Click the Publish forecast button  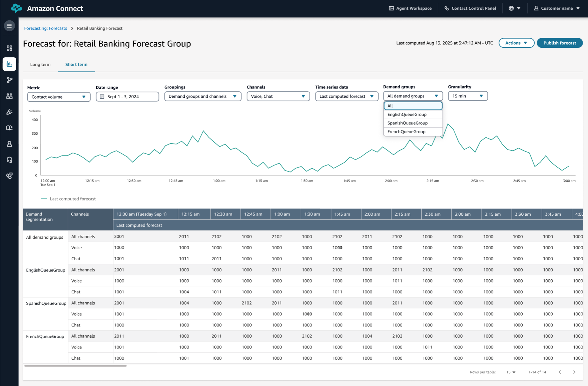pyautogui.click(x=559, y=43)
